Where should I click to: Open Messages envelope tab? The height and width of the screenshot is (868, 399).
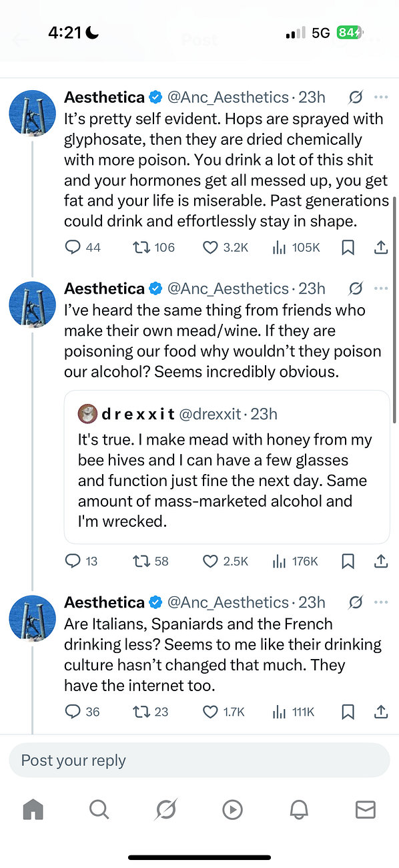(x=365, y=810)
